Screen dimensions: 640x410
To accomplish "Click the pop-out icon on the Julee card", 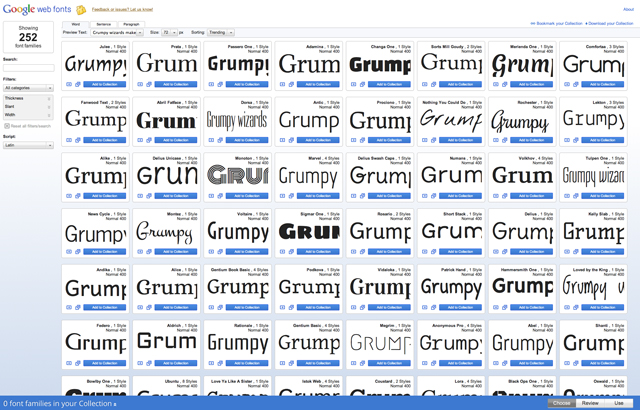I will (78, 84).
